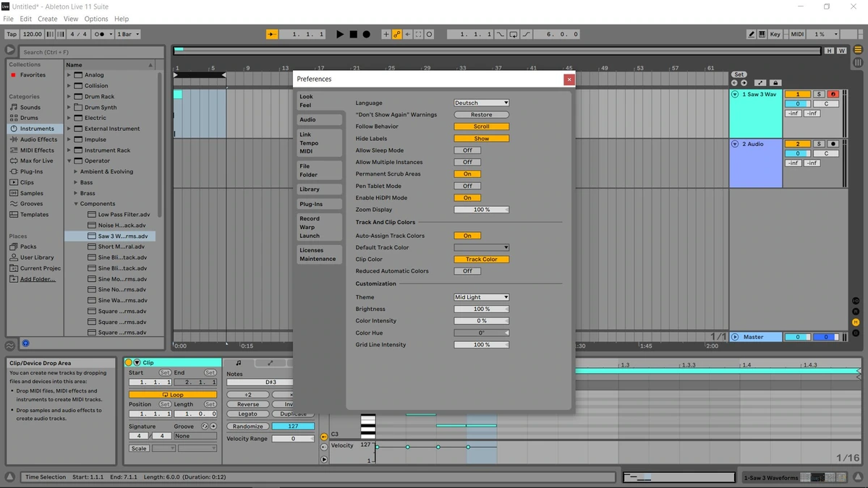Click the Loop button in Clip view
Screen dimensions: 868x488
click(x=173, y=395)
